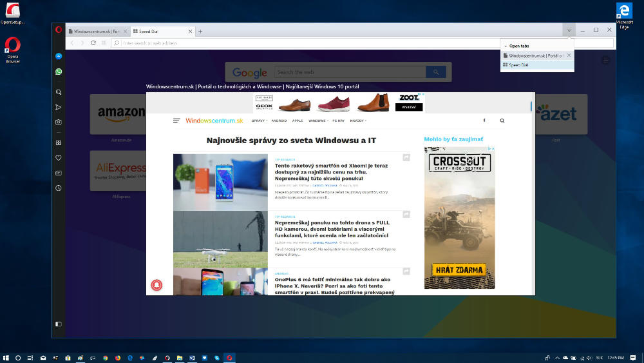Open the sidebar instant search tool
Viewport: 644px width, 363px height.
59,92
